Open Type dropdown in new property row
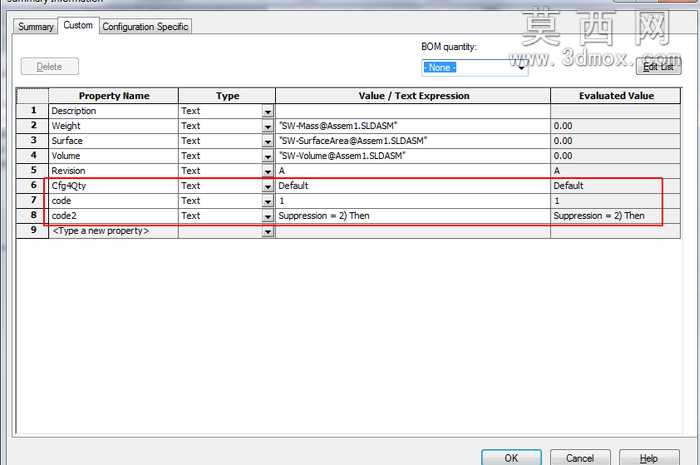 tap(268, 232)
